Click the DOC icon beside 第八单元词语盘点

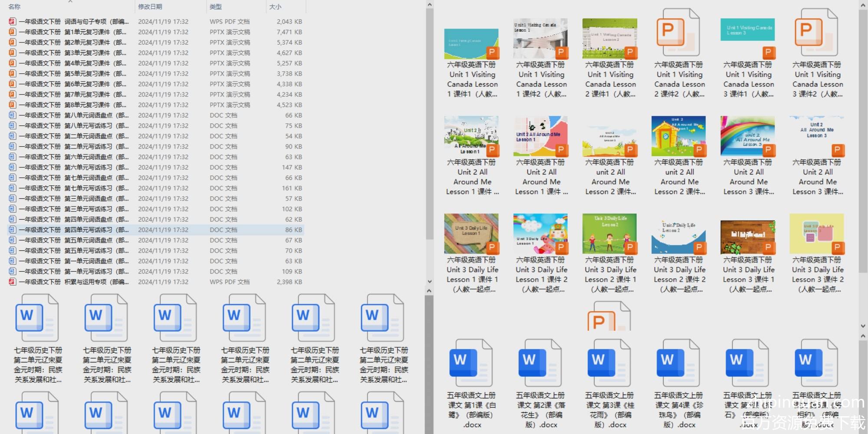click(12, 115)
